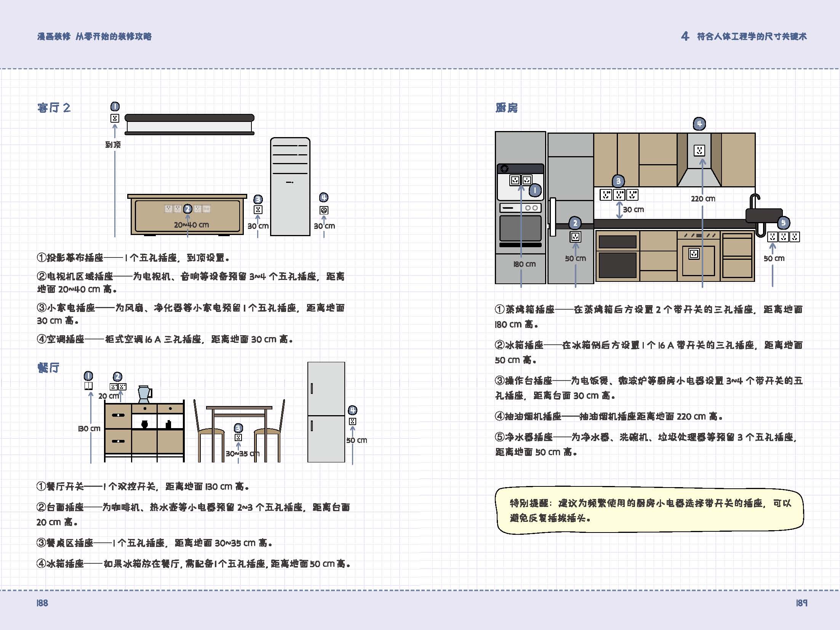Click the range hood socket icon

pos(699,150)
